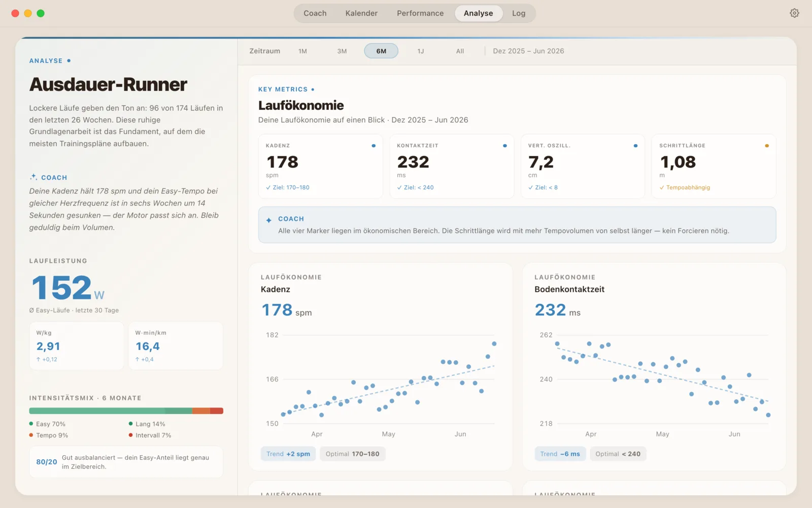Select the 1M time range

tap(302, 51)
